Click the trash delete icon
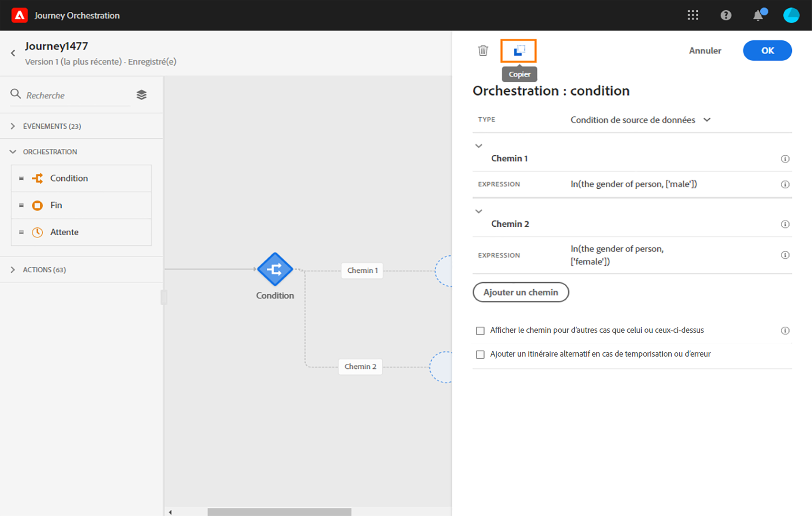Viewport: 812px width, 516px height. 483,51
